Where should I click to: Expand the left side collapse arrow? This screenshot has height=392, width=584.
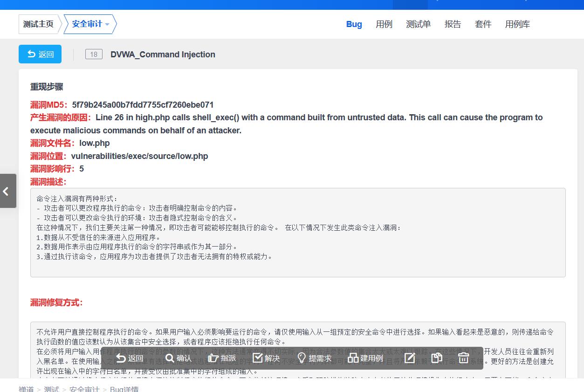pyautogui.click(x=7, y=191)
